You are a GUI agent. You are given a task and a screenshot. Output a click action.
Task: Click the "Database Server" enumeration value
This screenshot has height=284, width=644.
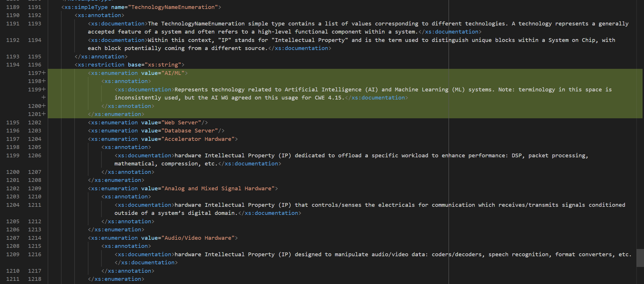pyautogui.click(x=191, y=130)
